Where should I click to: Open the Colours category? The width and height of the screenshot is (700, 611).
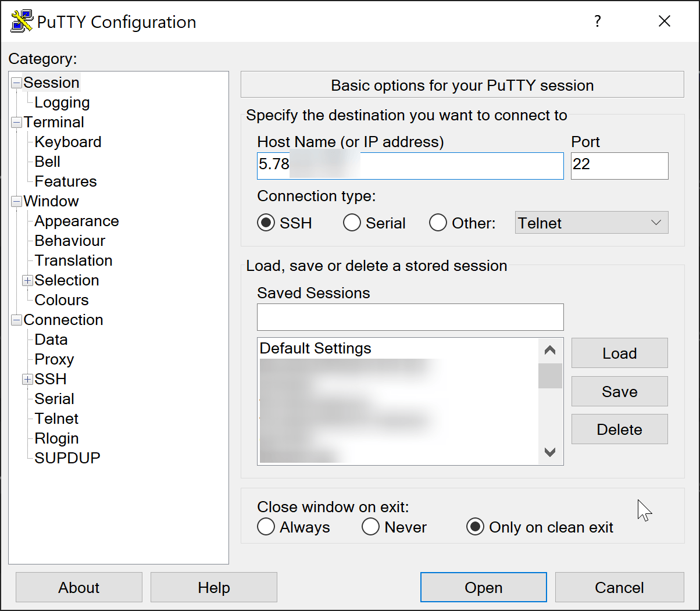[x=62, y=300]
